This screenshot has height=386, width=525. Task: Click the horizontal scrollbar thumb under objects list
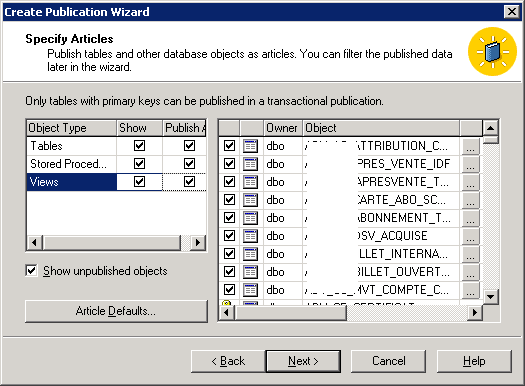(x=291, y=313)
